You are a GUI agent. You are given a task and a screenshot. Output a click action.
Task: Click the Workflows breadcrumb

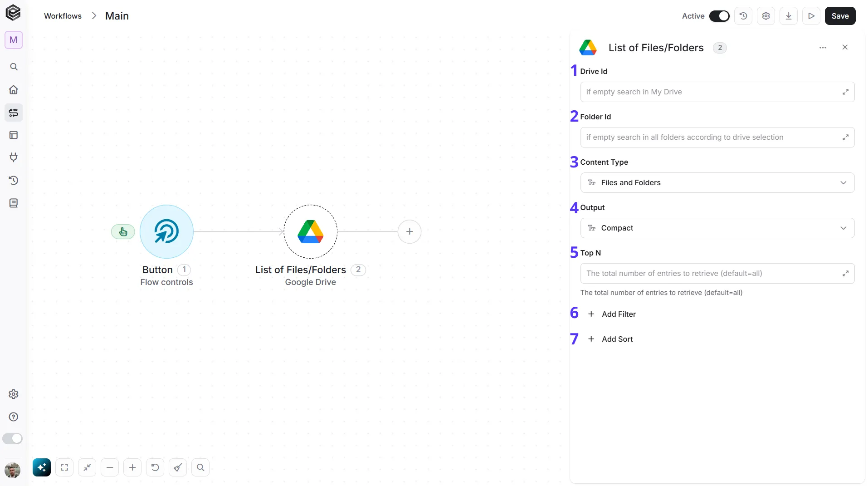[63, 16]
